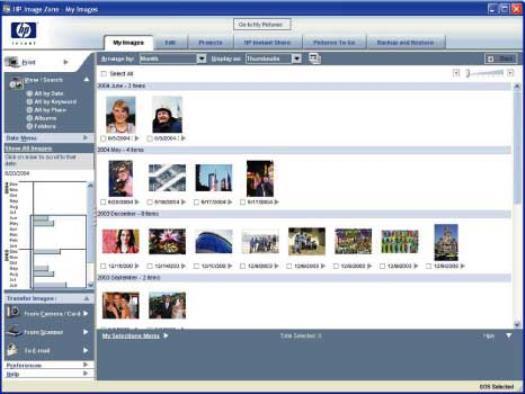Expand the Print menu arrow

click(x=66, y=62)
